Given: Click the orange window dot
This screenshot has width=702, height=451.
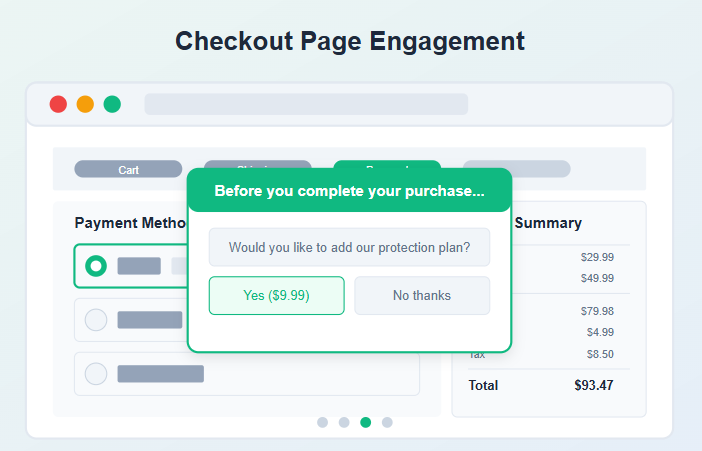Looking at the screenshot, I should pos(85,104).
